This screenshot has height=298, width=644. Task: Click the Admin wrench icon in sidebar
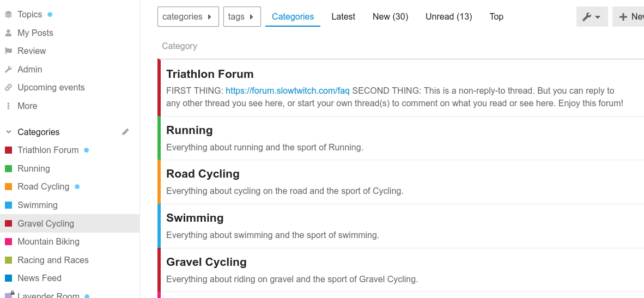(x=8, y=69)
